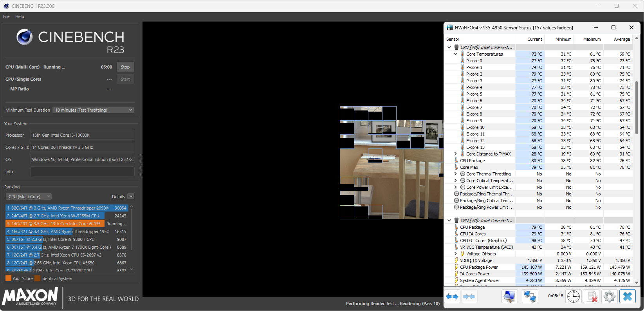Click HWiNFO expand-columns blue arrows button
Screen dimensions: 644x311
click(452, 297)
